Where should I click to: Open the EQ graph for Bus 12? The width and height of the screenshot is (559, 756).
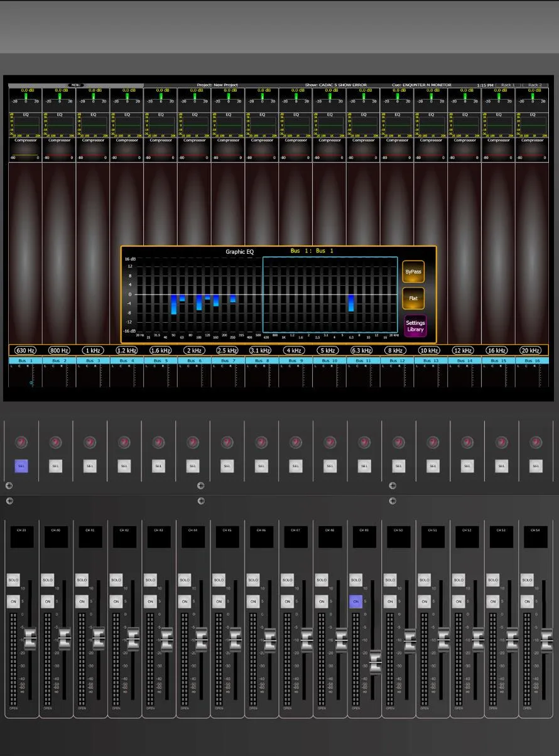[397, 125]
